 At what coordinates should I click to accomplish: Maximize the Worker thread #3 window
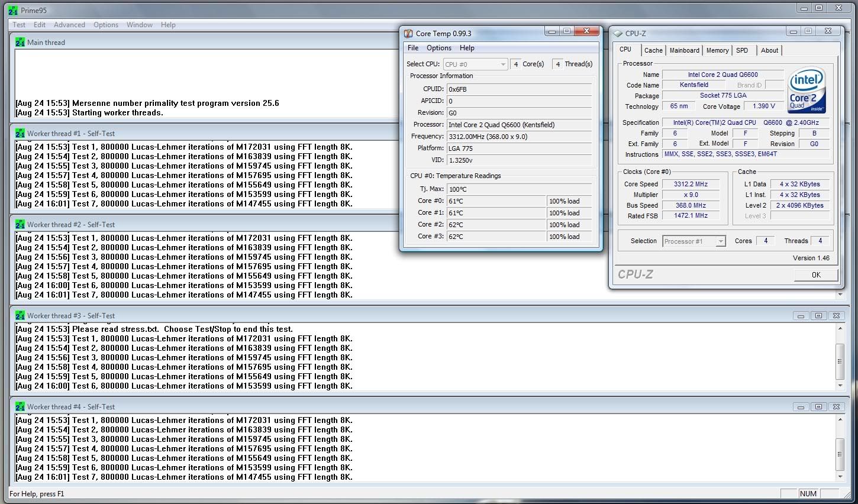click(x=818, y=316)
